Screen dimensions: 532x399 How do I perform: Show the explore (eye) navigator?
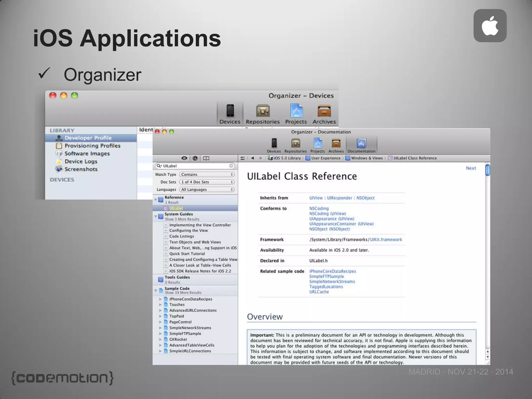(184, 158)
